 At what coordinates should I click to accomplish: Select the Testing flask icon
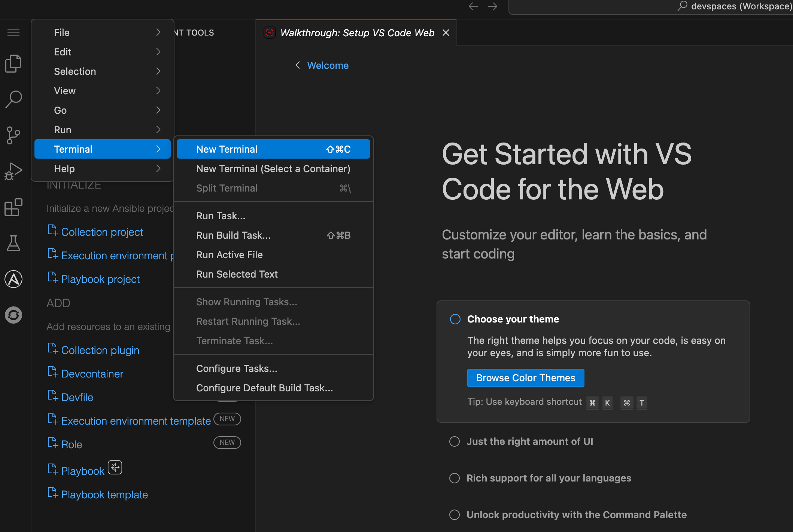(13, 243)
